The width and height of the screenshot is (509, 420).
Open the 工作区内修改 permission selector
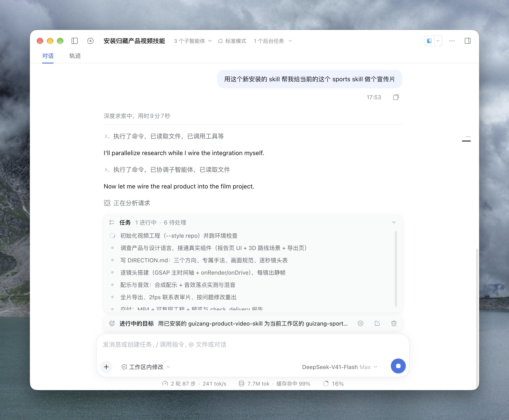[x=146, y=367]
